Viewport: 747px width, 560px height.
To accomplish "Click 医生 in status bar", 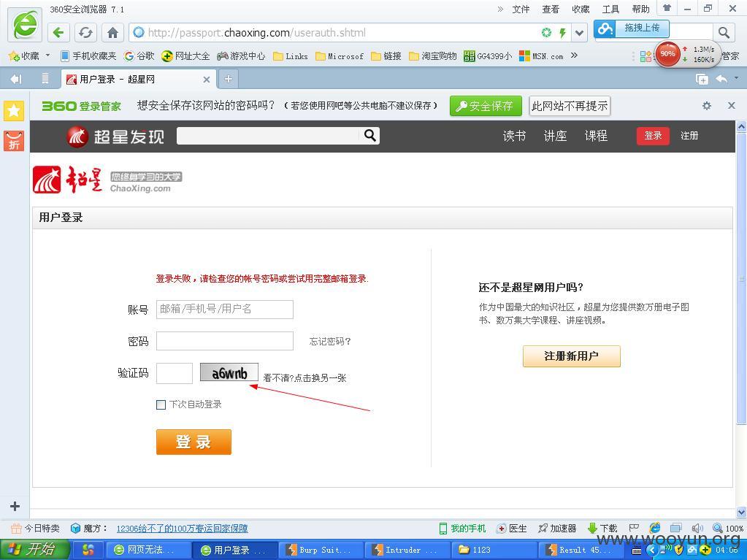I will [512, 528].
